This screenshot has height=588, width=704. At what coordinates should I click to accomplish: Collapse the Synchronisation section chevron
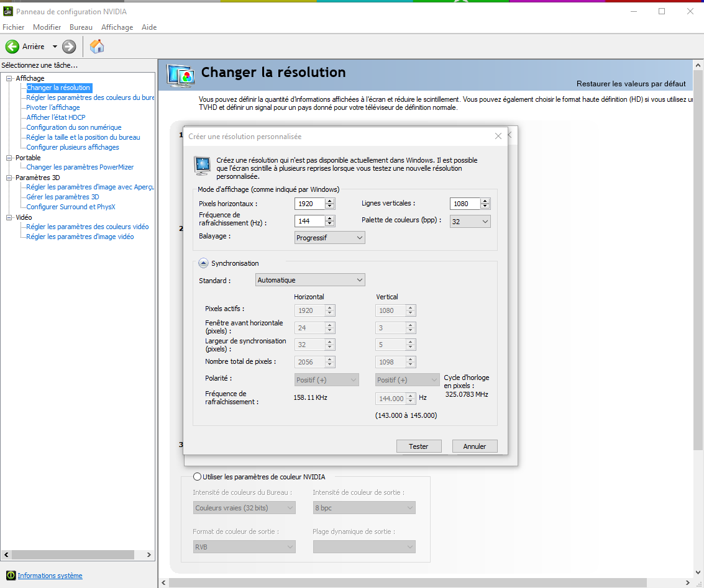[203, 263]
